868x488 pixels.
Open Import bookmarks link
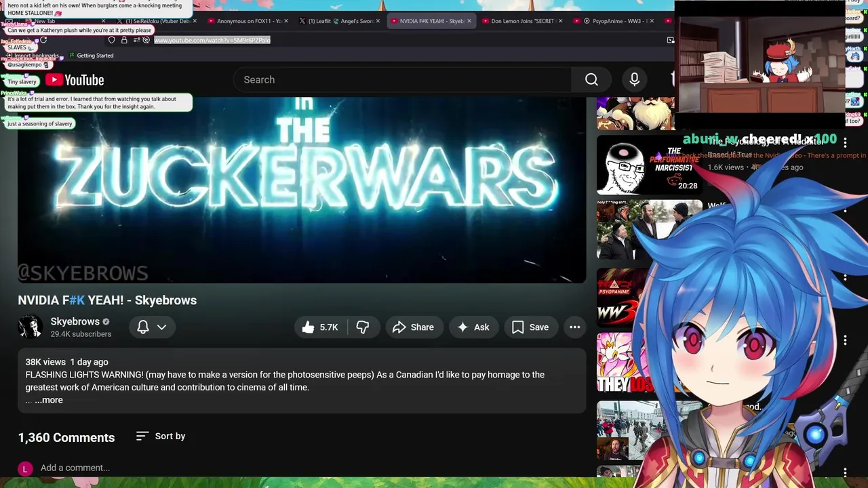pyautogui.click(x=33, y=56)
